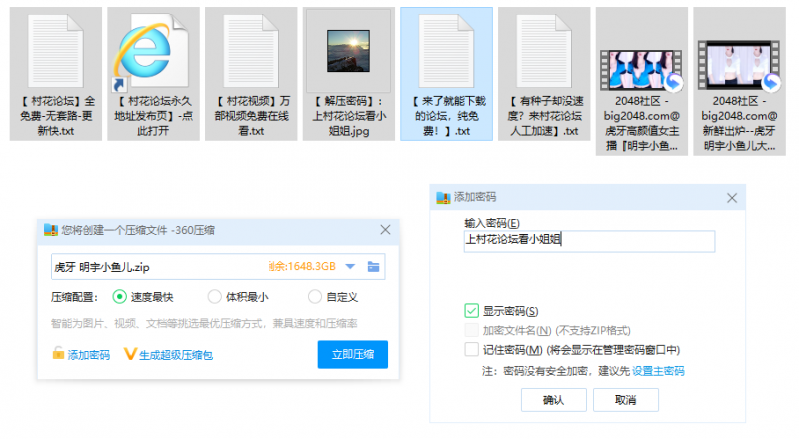Viewport: 799px width, 439px height.
Task: Click the folder browse icon beside the zip filename
Action: (373, 266)
